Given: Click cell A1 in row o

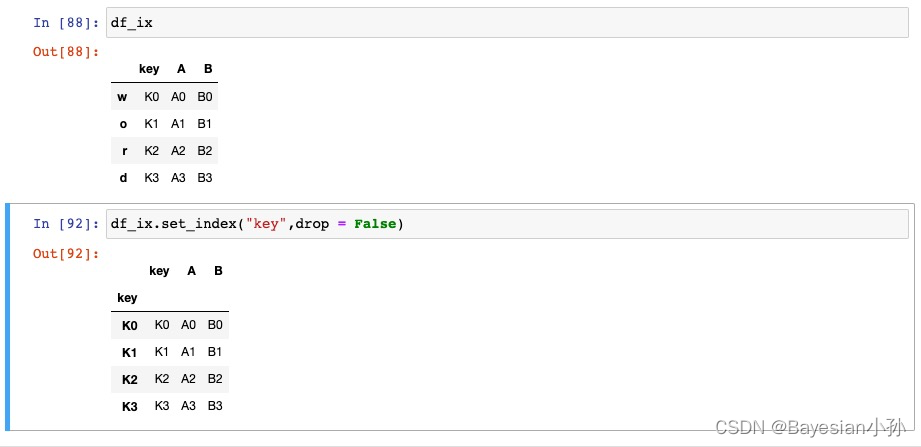Looking at the screenshot, I should (178, 124).
